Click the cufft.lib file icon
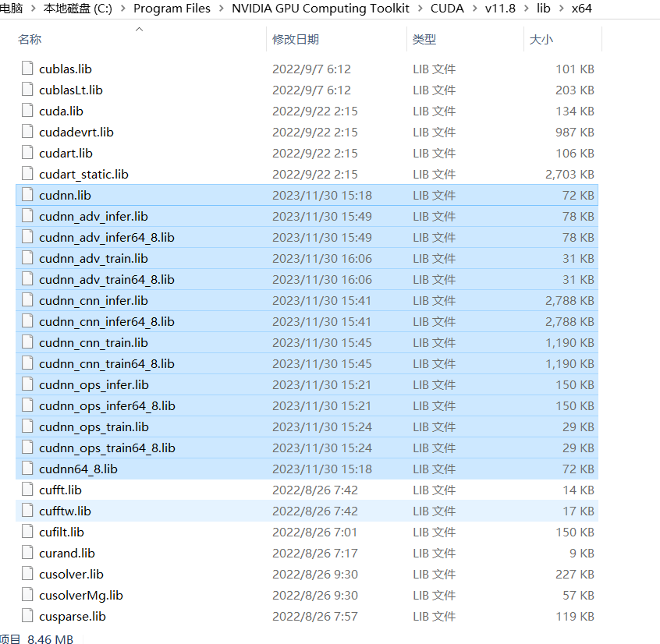 (27, 490)
